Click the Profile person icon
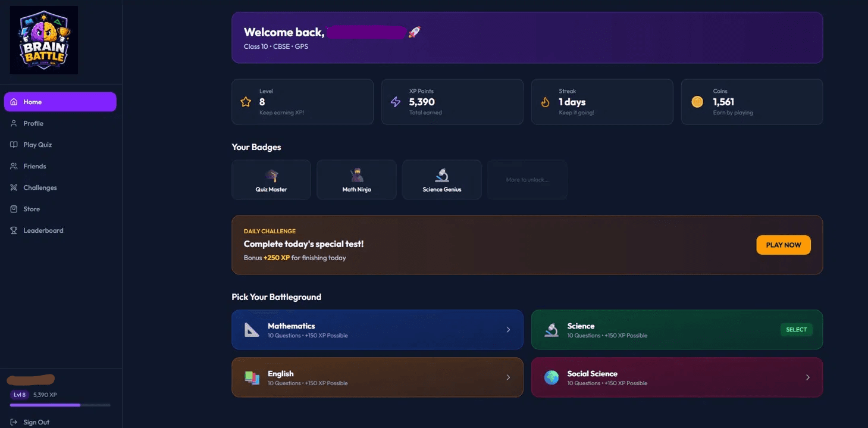 pos(14,123)
